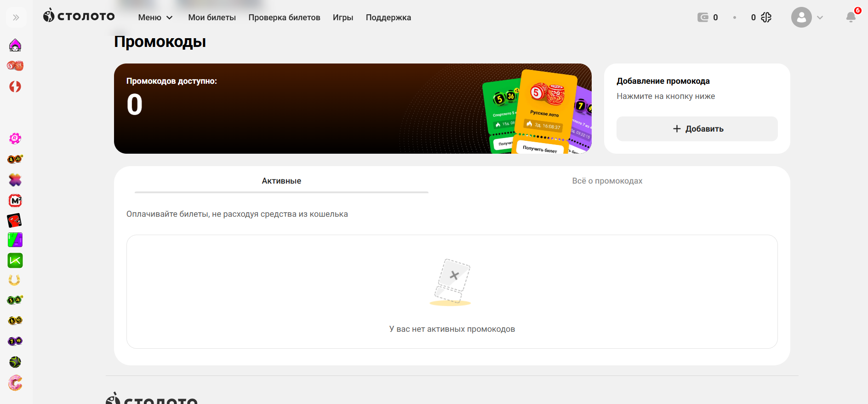This screenshot has height=404, width=868.
Task: Open Проверка билетов in navigation
Action: tap(284, 17)
